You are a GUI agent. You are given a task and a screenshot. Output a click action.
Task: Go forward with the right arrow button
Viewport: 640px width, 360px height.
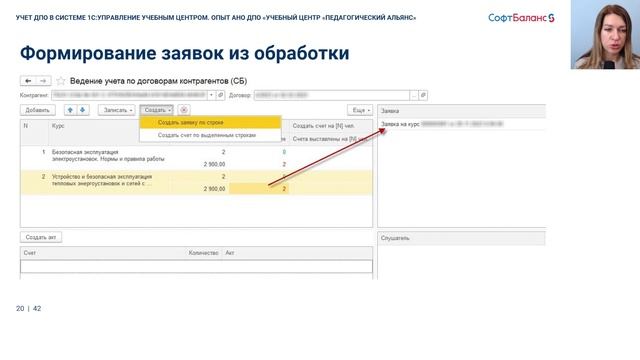(43, 81)
